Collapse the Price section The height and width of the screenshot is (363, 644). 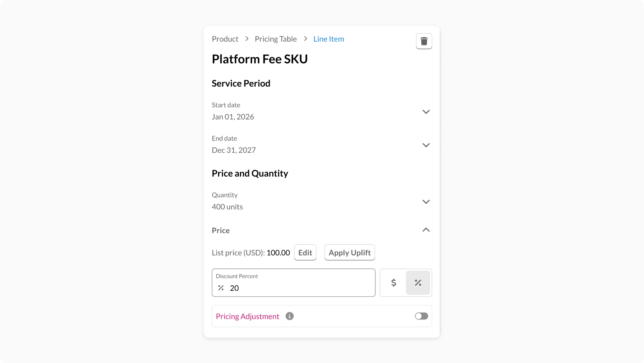(x=426, y=230)
